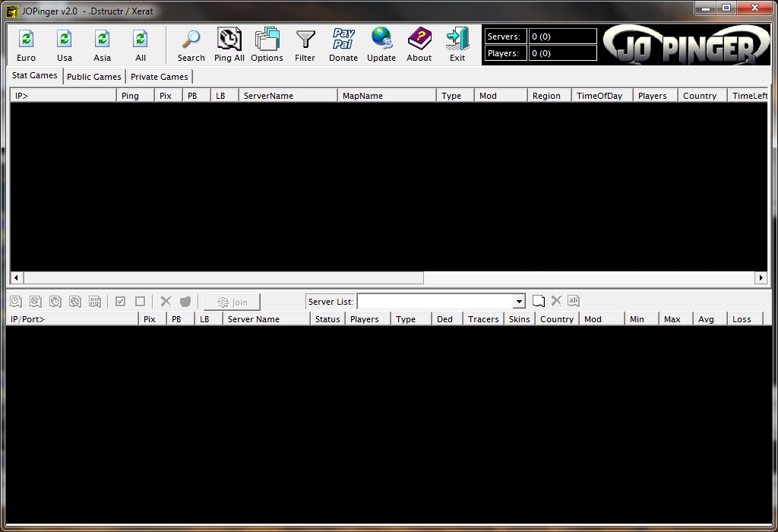This screenshot has width=778, height=532.
Task: Click the Max column header
Action: click(676, 319)
